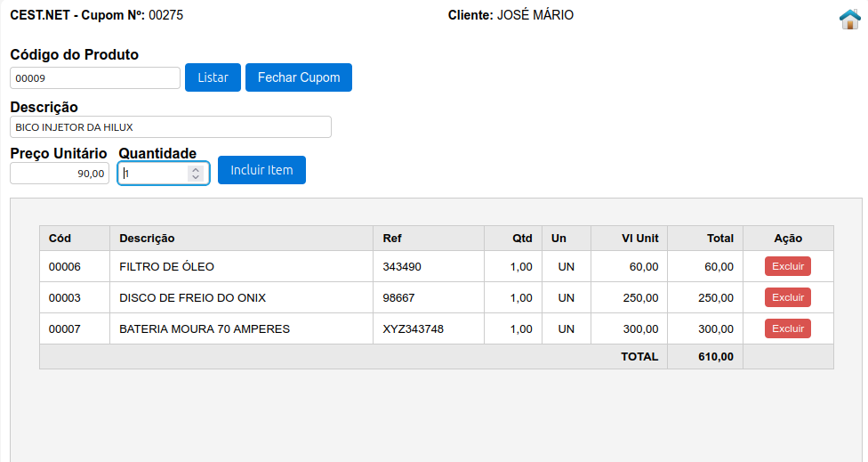Increase Quantidade with the up arrow
The width and height of the screenshot is (868, 462).
pyautogui.click(x=196, y=169)
